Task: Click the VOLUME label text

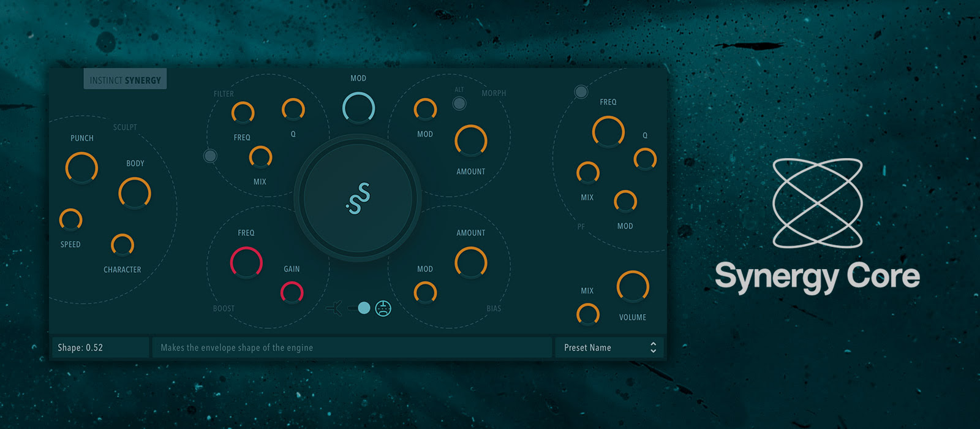Action: point(633,317)
